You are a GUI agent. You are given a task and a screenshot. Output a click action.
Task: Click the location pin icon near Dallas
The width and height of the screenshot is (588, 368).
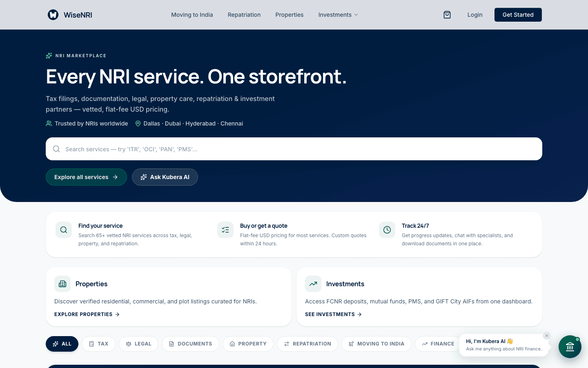tap(138, 123)
